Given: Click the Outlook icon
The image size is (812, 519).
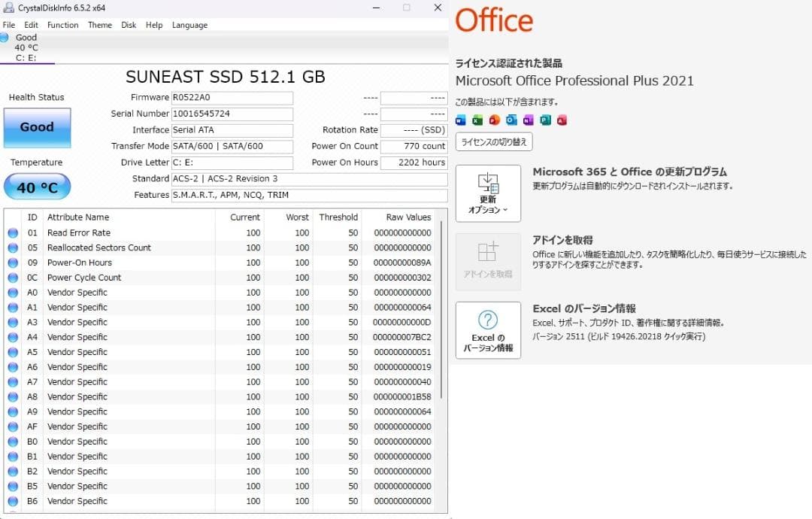Looking at the screenshot, I should point(511,120).
